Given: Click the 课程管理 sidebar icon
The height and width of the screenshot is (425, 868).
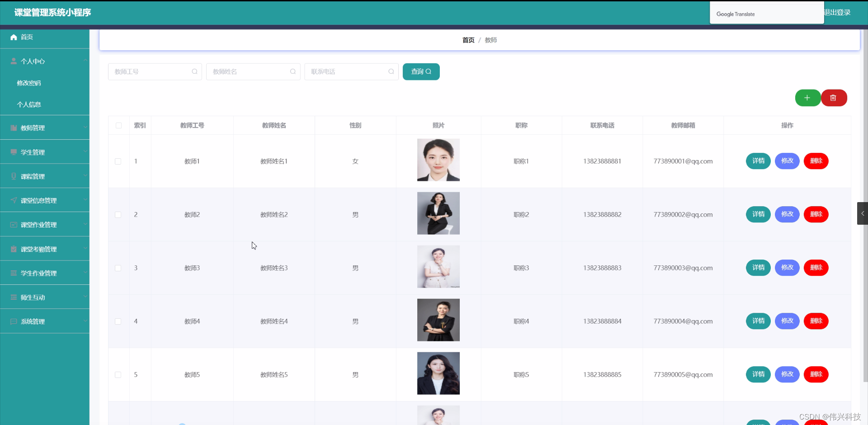Looking at the screenshot, I should pos(13,176).
